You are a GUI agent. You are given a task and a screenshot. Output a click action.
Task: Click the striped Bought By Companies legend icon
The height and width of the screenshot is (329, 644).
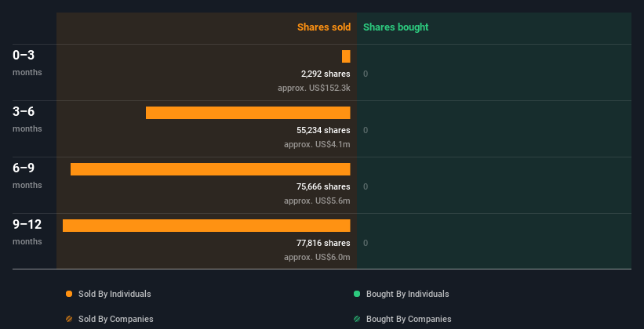coord(357,319)
